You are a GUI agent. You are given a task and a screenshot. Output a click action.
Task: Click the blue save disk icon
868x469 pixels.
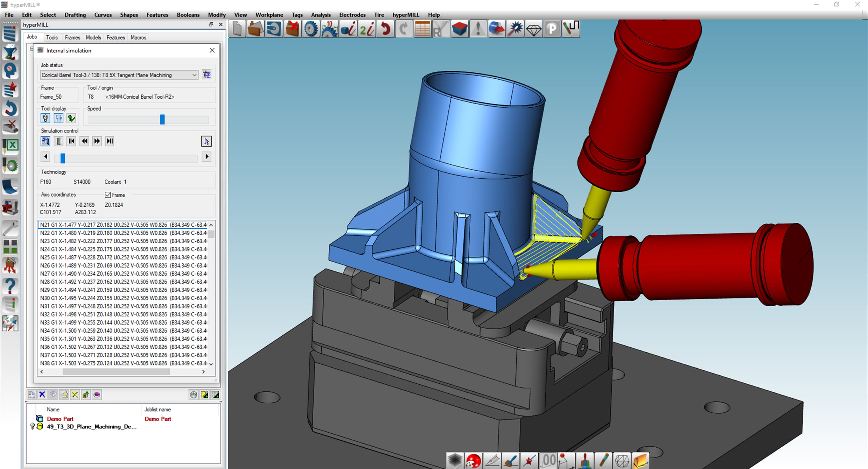274,29
